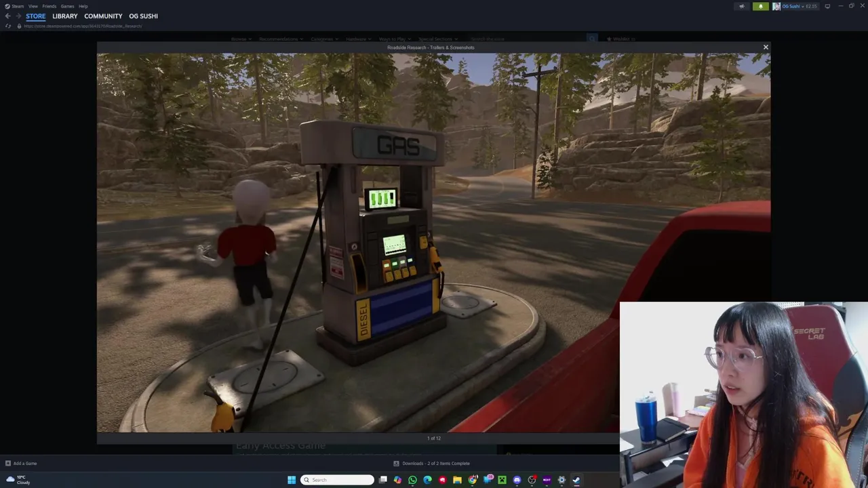Open WhatsApp from the taskbar
868x488 pixels.
click(412, 480)
